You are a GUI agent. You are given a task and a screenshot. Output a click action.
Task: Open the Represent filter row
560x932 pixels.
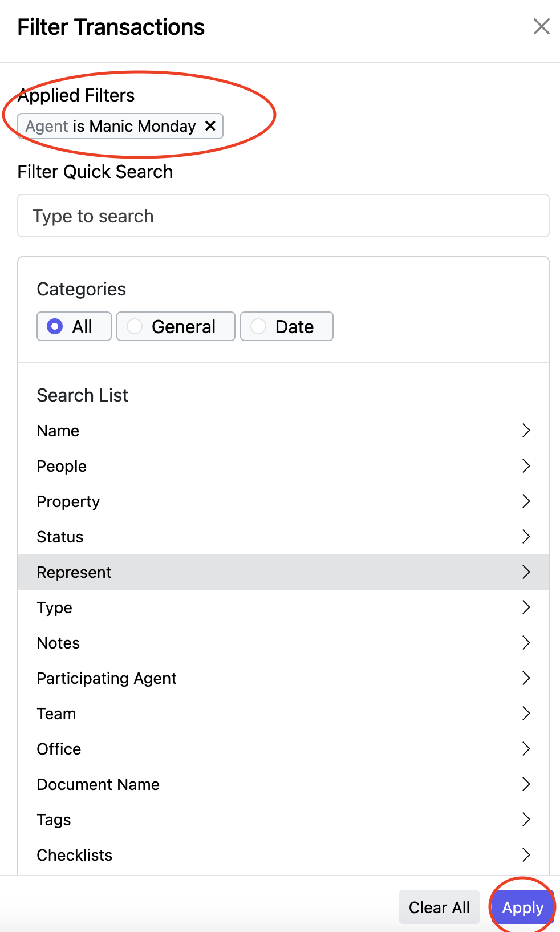(283, 572)
